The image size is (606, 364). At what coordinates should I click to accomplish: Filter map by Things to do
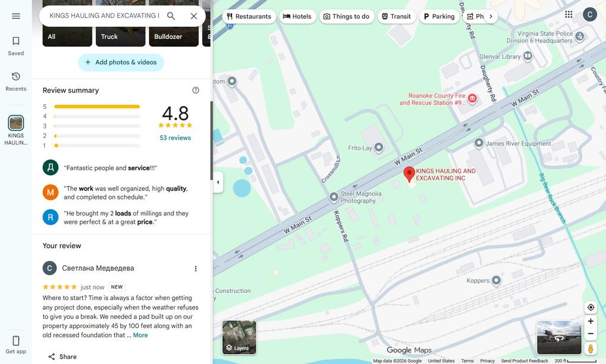pos(347,16)
